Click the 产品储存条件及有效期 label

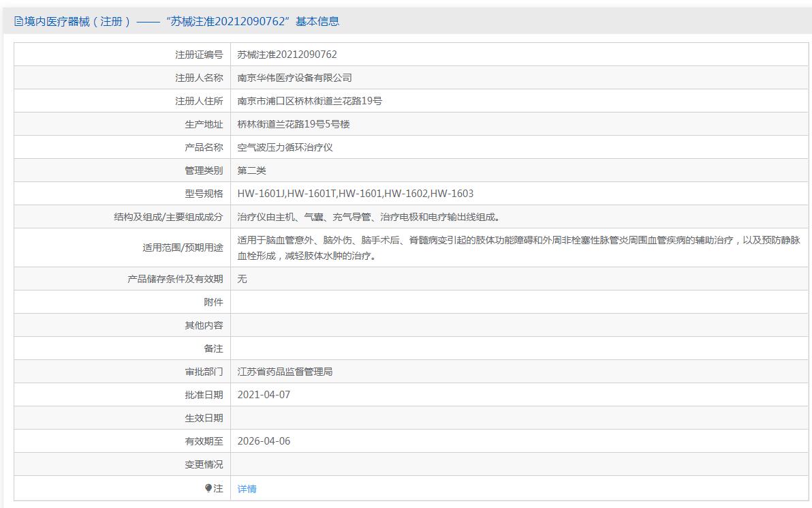[x=175, y=279]
